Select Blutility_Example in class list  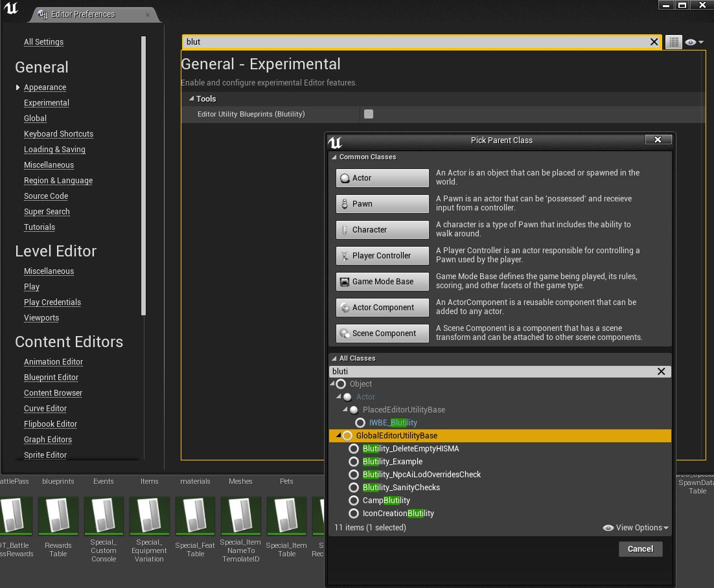click(392, 462)
